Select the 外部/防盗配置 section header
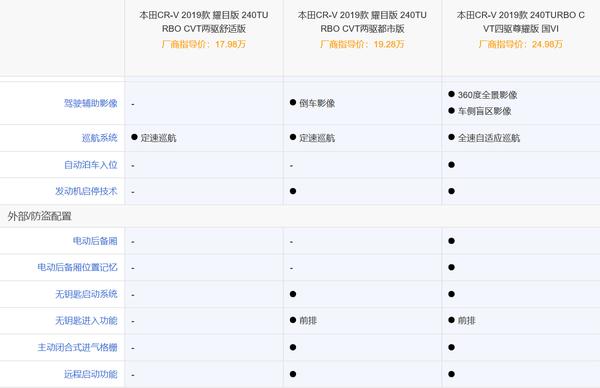The image size is (600, 388). pyautogui.click(x=39, y=216)
